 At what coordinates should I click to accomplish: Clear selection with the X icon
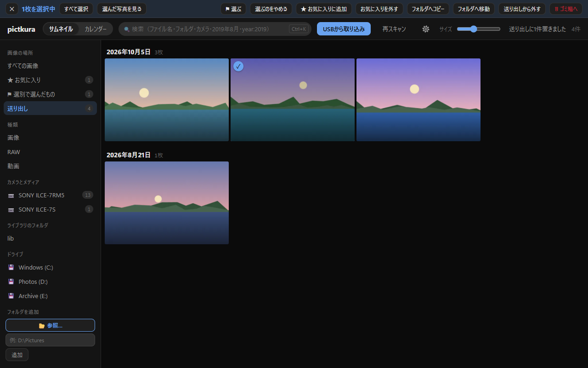(12, 9)
